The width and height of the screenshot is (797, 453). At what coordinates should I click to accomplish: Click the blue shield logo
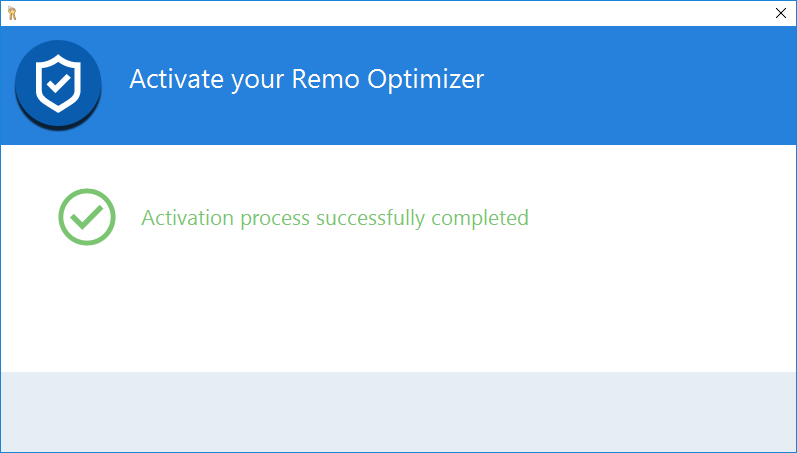(x=58, y=83)
